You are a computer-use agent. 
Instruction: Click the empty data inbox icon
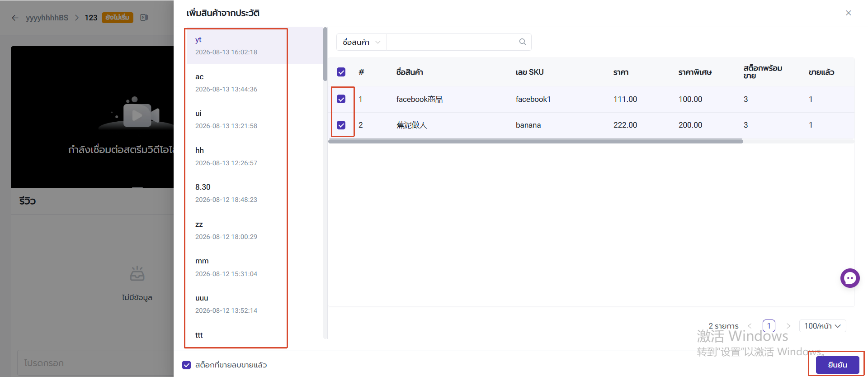click(137, 274)
